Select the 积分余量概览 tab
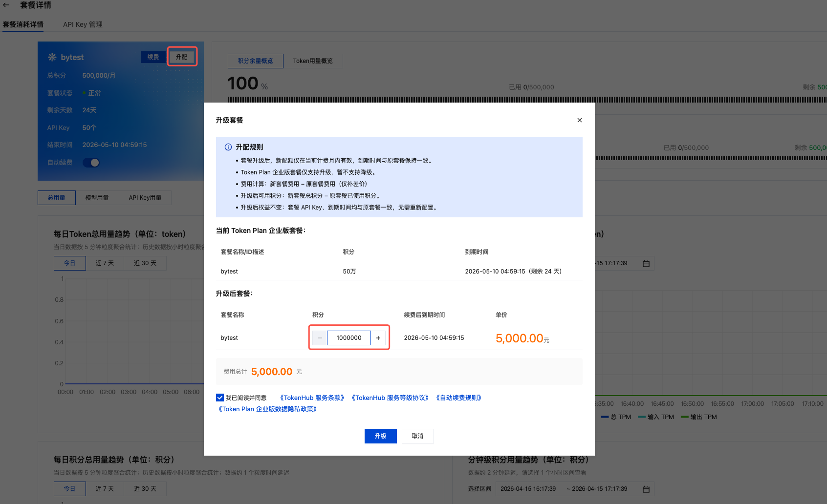 [x=256, y=61]
